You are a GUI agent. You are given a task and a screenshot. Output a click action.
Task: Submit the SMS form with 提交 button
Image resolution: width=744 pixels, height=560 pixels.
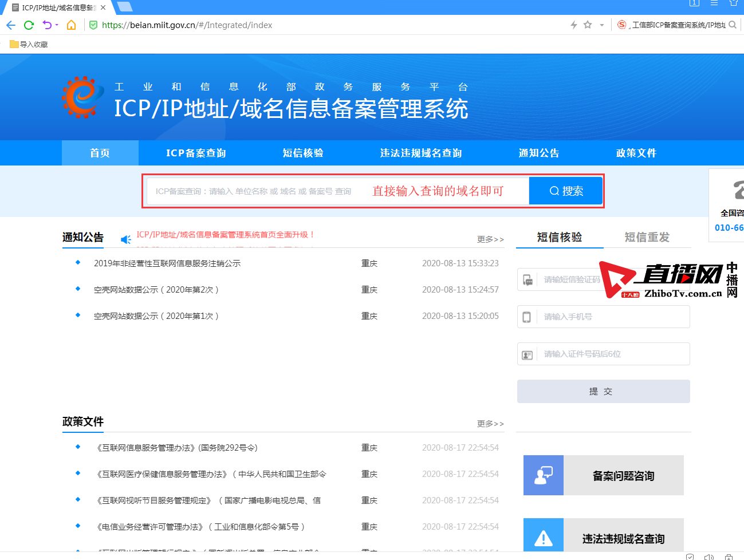(x=603, y=392)
